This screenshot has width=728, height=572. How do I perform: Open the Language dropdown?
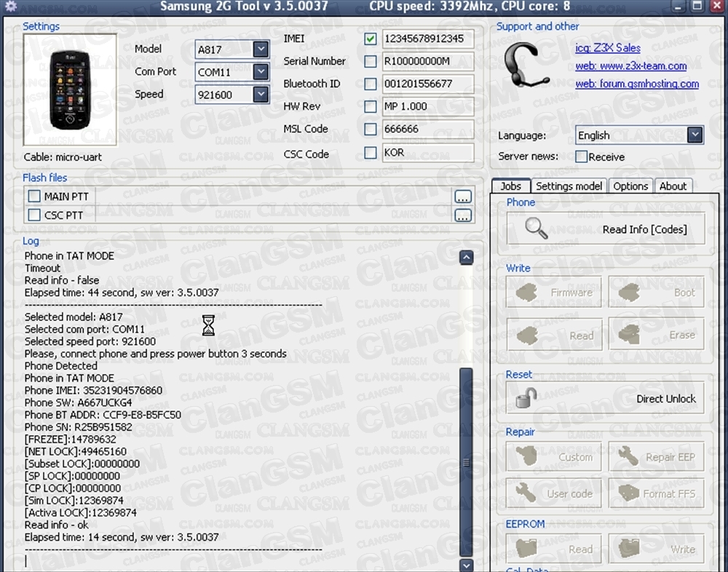click(695, 135)
